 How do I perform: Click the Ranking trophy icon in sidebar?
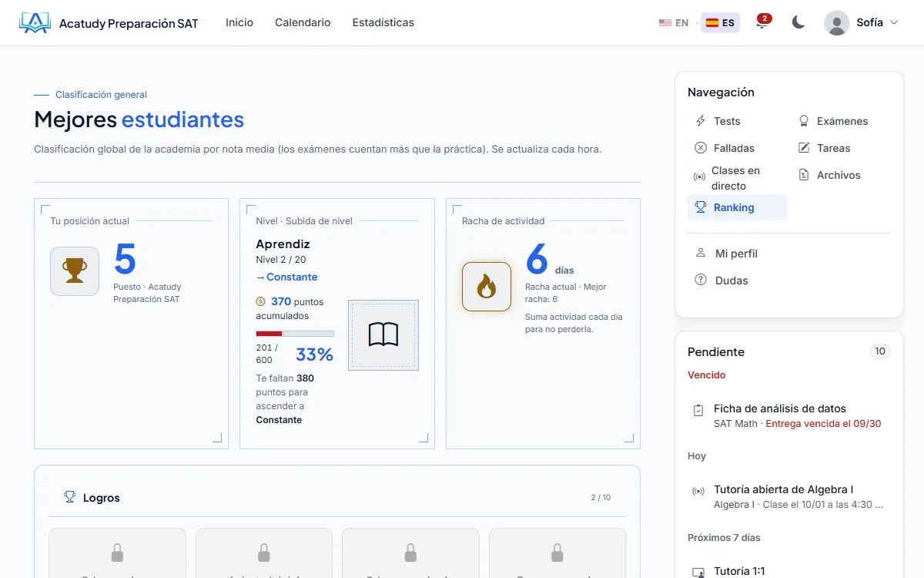tap(701, 207)
